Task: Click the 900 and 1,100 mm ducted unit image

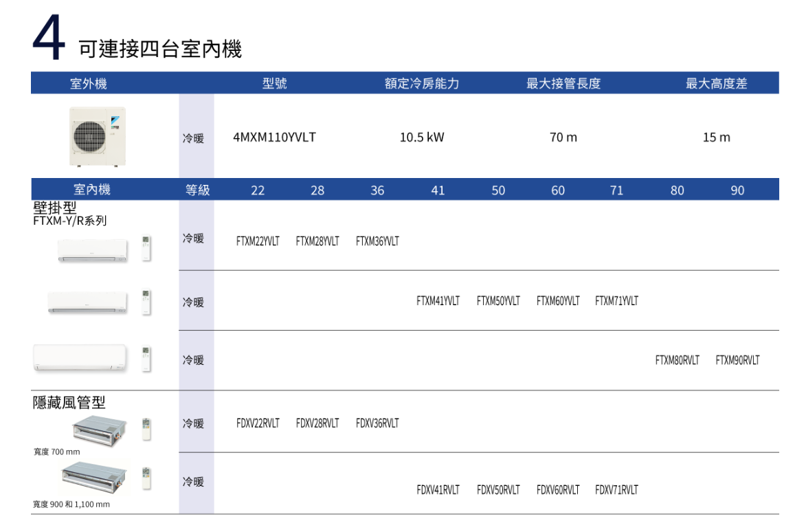Action: [95, 477]
